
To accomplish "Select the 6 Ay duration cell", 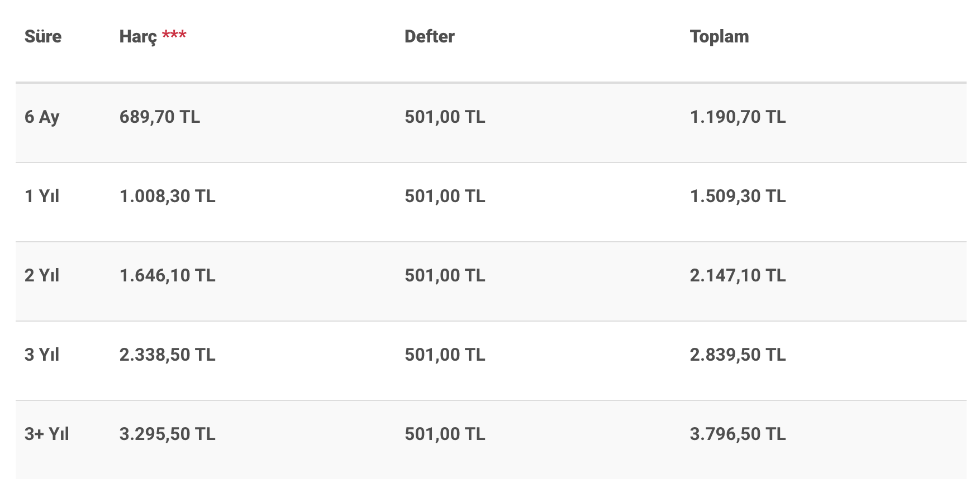I will point(42,117).
